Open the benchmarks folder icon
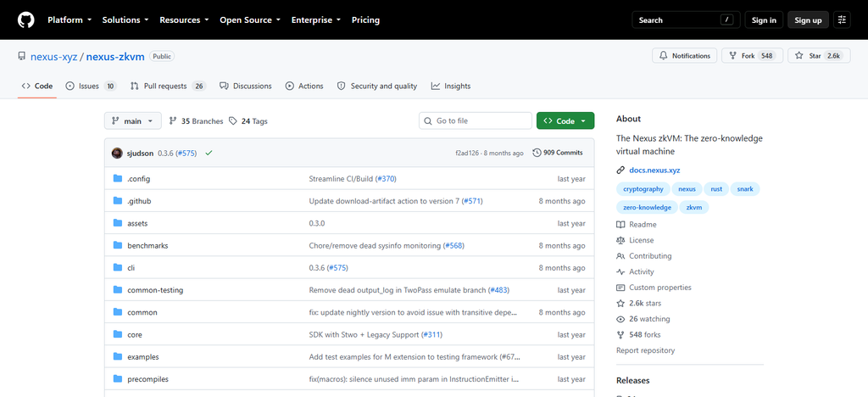The height and width of the screenshot is (397, 868). point(117,245)
